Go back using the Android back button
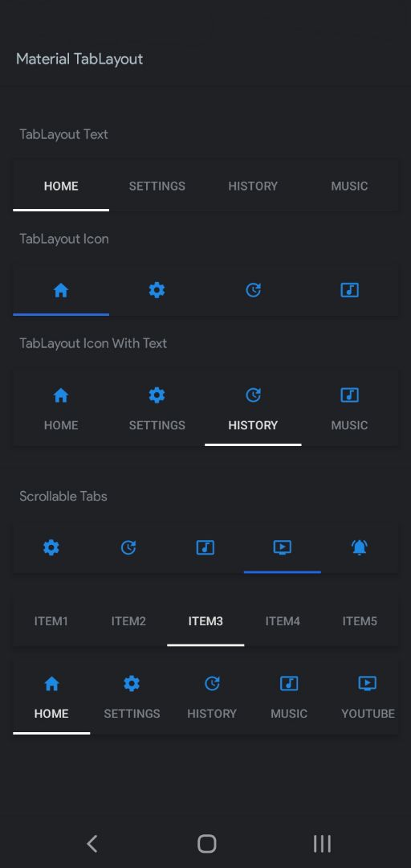411x868 pixels. click(x=92, y=844)
